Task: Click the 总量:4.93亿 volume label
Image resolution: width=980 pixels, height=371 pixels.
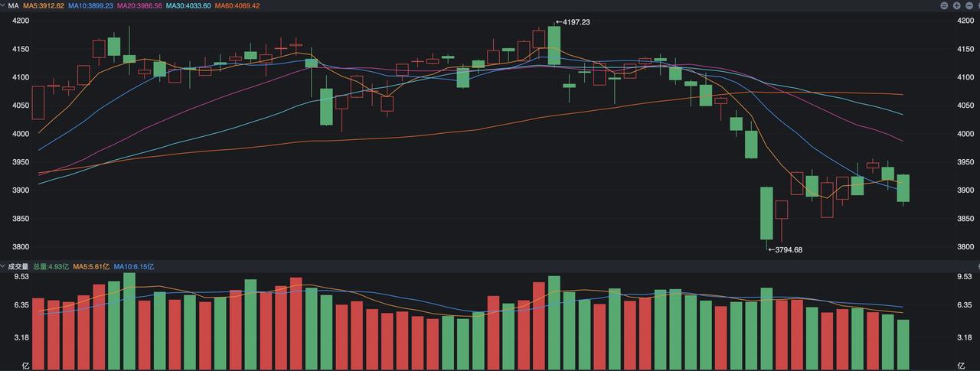Action: point(51,267)
